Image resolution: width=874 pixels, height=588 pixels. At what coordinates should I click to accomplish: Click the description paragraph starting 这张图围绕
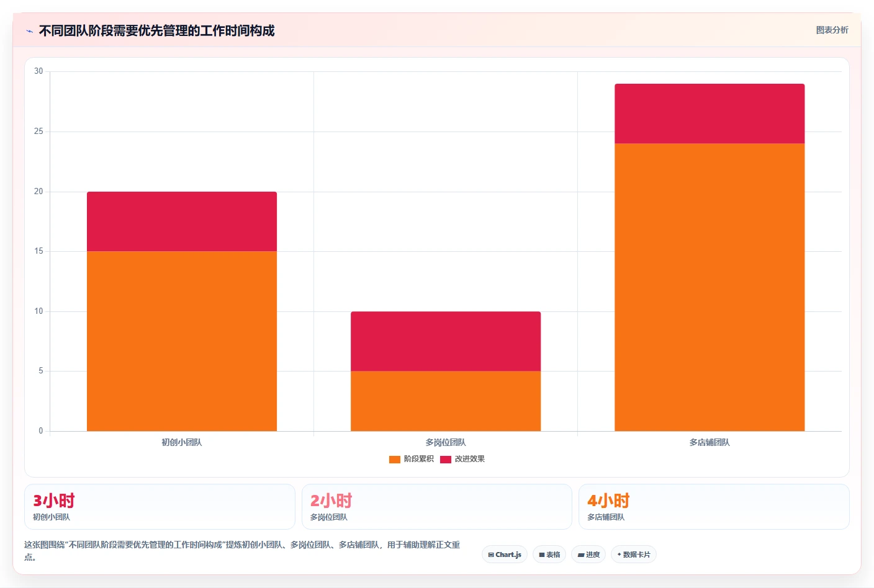(242, 551)
